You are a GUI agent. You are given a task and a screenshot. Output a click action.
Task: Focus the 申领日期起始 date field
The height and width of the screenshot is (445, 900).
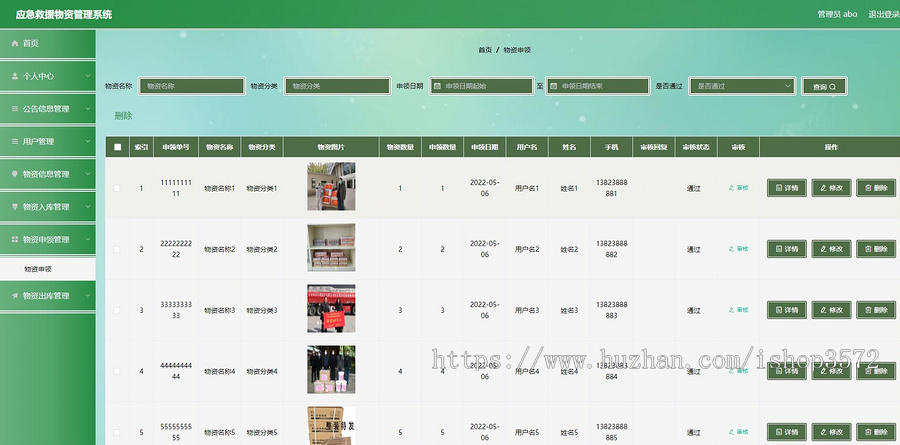481,86
